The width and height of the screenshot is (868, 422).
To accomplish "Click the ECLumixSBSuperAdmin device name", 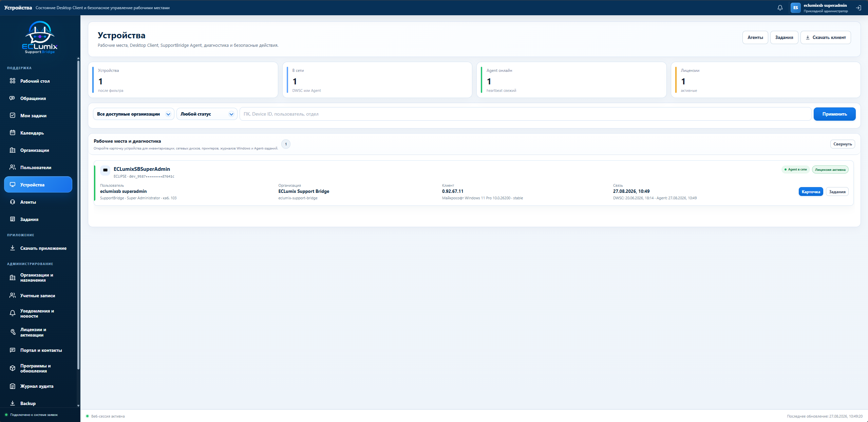I will [x=142, y=169].
